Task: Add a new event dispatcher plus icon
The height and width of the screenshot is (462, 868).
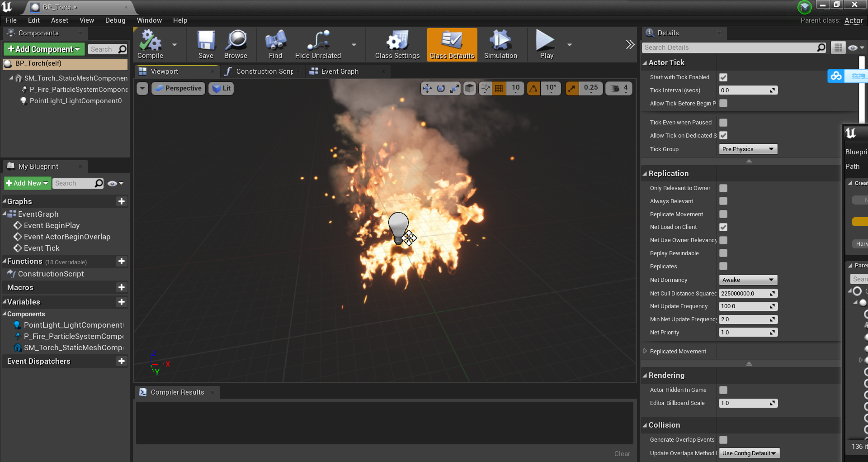Action: coord(121,361)
